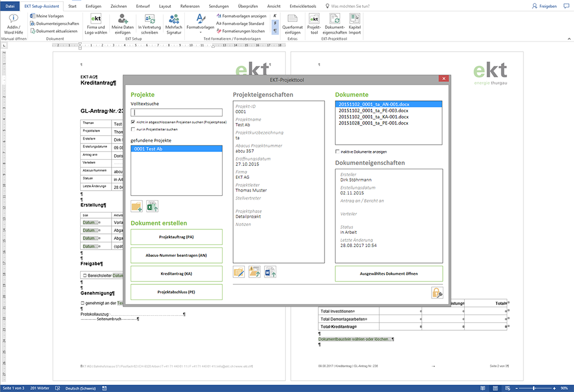Check the Bereichsleiter checkbox in document
This screenshot has height=392, width=574.
coord(84,275)
